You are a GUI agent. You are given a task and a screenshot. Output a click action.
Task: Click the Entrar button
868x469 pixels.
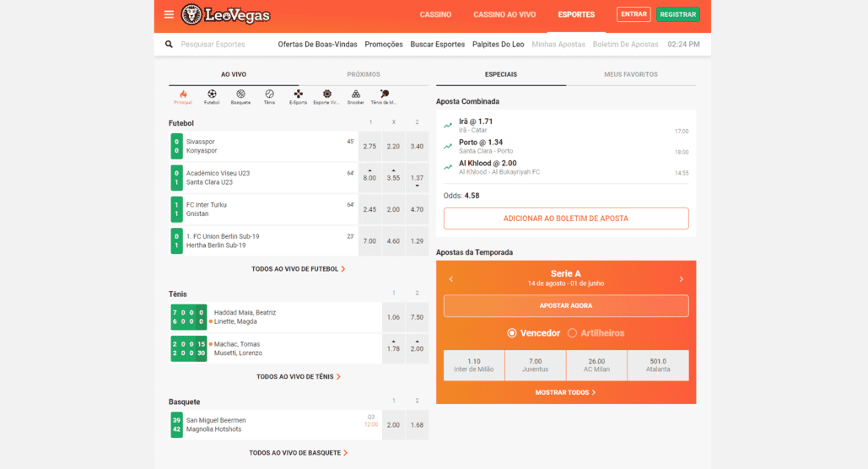point(633,14)
